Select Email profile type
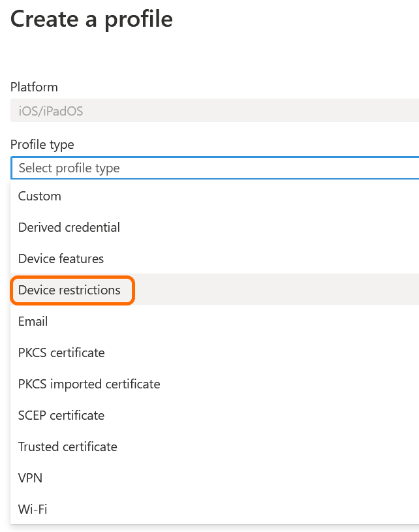This screenshot has height=532, width=419. point(33,321)
